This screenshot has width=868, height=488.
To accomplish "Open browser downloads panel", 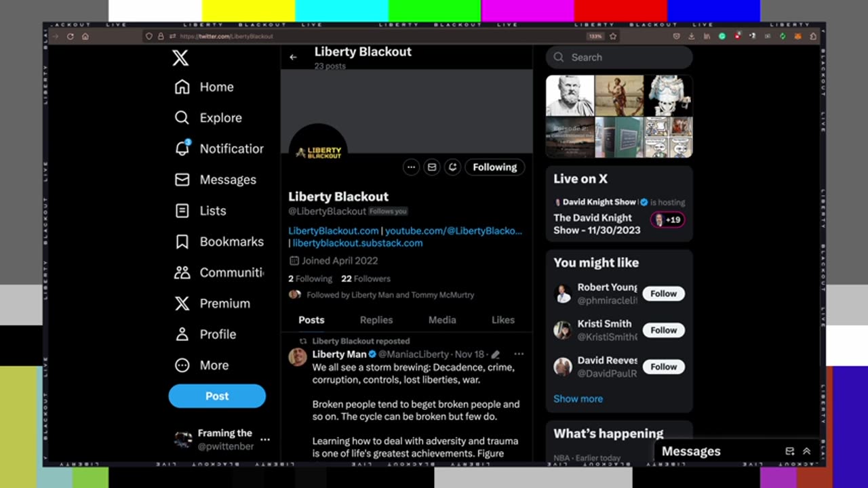I will (x=692, y=36).
